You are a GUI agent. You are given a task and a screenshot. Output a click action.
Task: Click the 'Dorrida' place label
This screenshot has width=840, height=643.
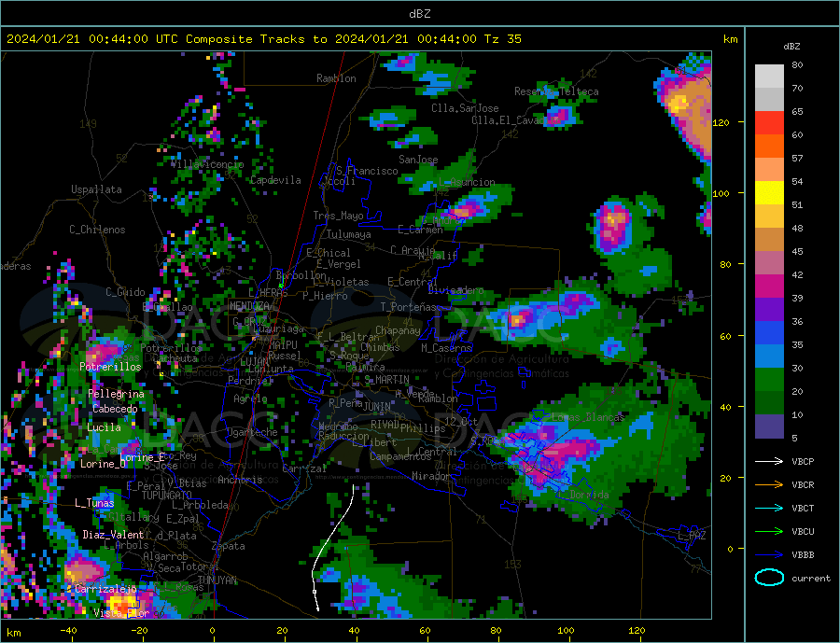coord(589,495)
